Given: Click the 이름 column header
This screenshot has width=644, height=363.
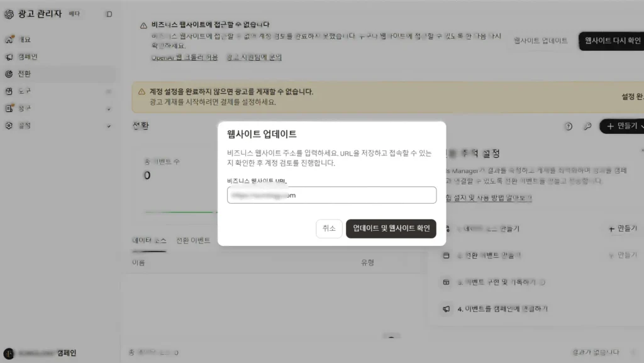Looking at the screenshot, I should click(138, 263).
